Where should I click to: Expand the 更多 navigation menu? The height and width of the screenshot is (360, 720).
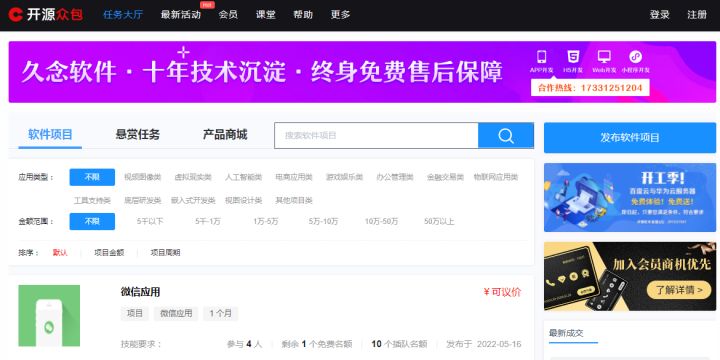[x=341, y=15]
